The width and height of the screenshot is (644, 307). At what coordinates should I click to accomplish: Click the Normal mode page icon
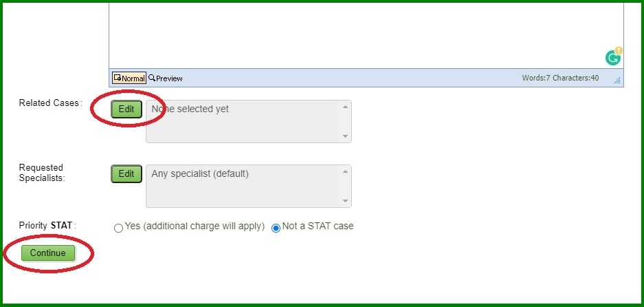[x=117, y=78]
